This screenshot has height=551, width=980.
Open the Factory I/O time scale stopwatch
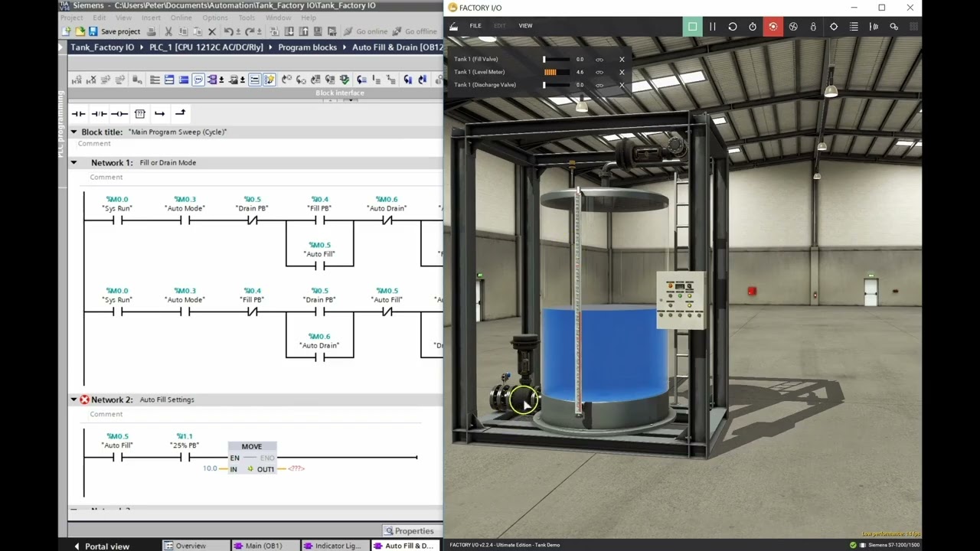pos(753,26)
